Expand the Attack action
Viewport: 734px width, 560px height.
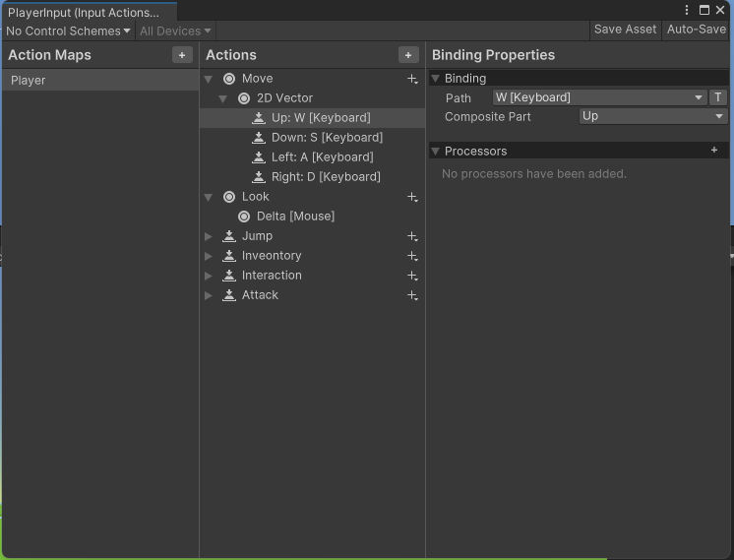[x=209, y=295]
